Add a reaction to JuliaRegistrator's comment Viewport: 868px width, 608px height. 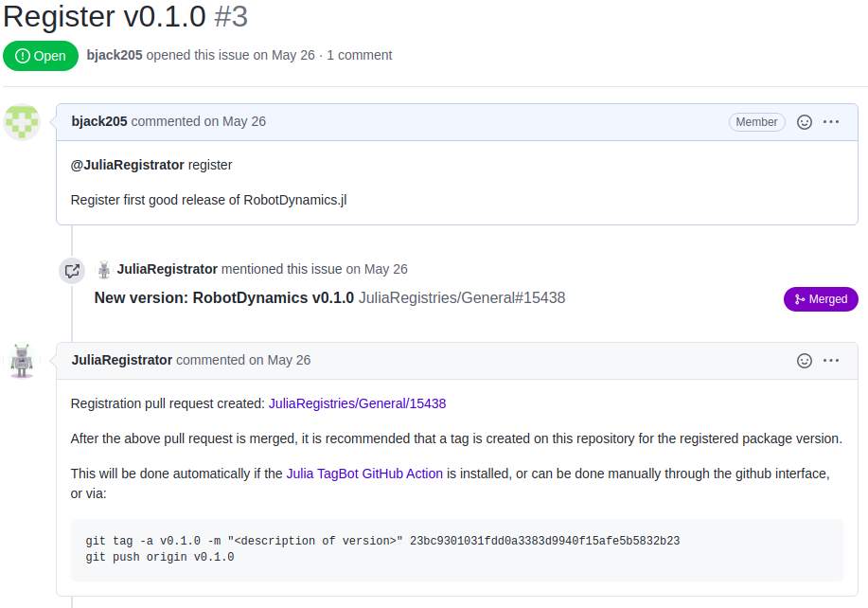804,361
